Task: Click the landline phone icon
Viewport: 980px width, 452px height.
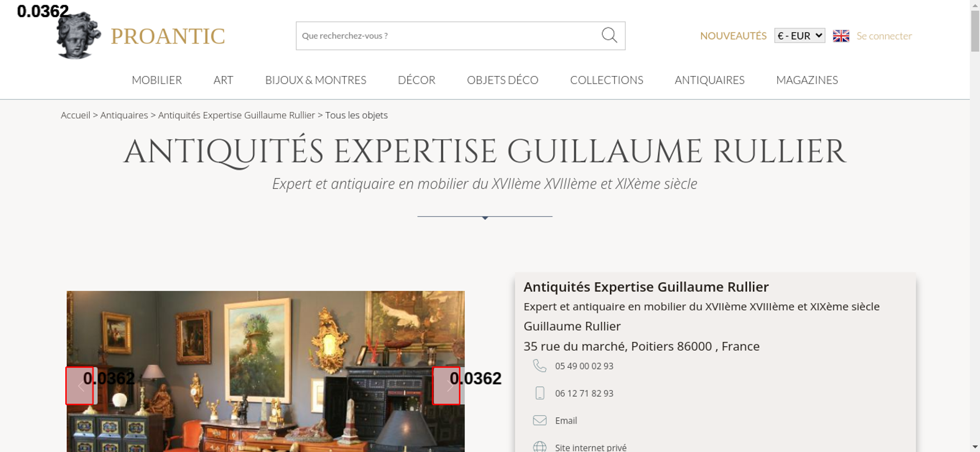Action: (x=539, y=366)
